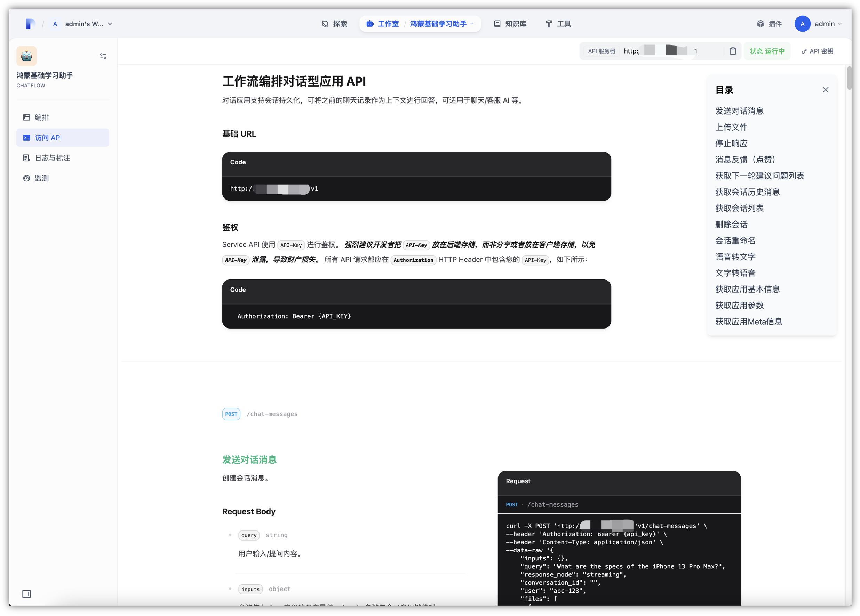860x616 pixels.
Task: Expand the 鸿蒙基础学习助手 app switcher dropdown
Action: click(x=442, y=24)
